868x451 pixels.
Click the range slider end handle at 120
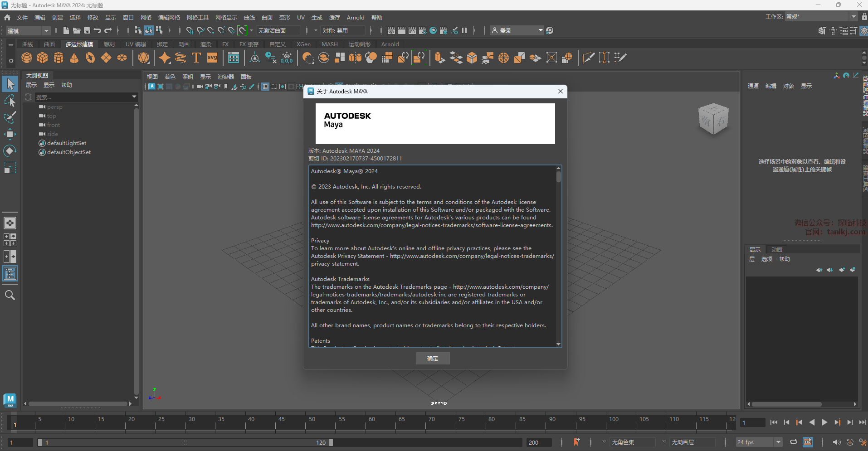[331, 442]
